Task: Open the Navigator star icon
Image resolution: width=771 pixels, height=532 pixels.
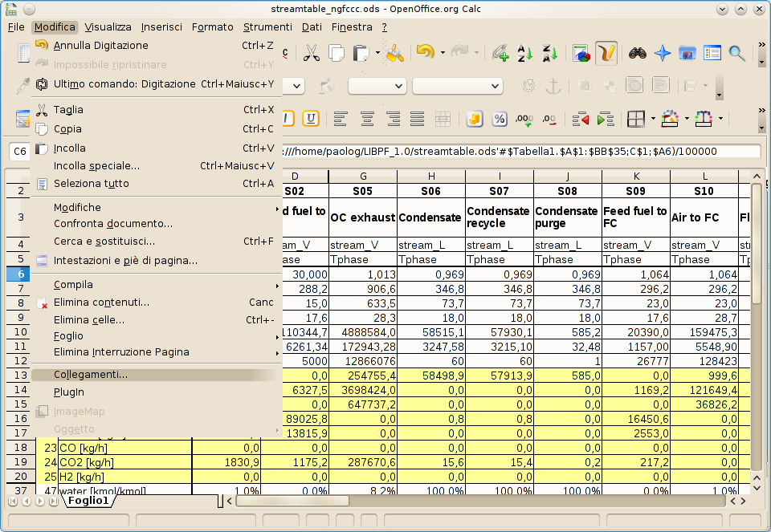Action: (x=663, y=54)
